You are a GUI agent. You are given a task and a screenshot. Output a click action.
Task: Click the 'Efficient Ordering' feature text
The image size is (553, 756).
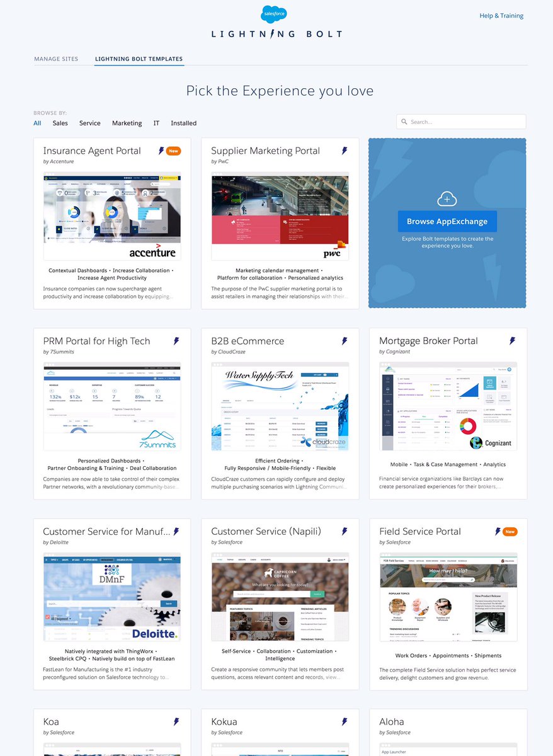point(280,461)
